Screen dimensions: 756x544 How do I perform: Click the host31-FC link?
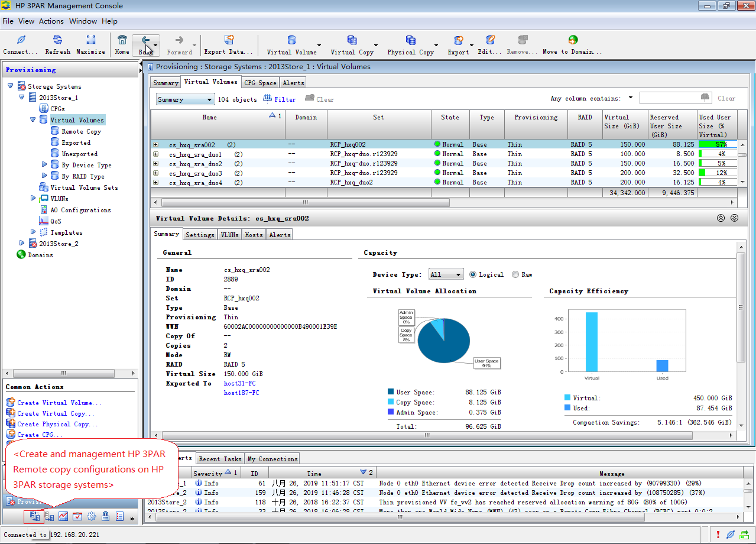coord(239,383)
